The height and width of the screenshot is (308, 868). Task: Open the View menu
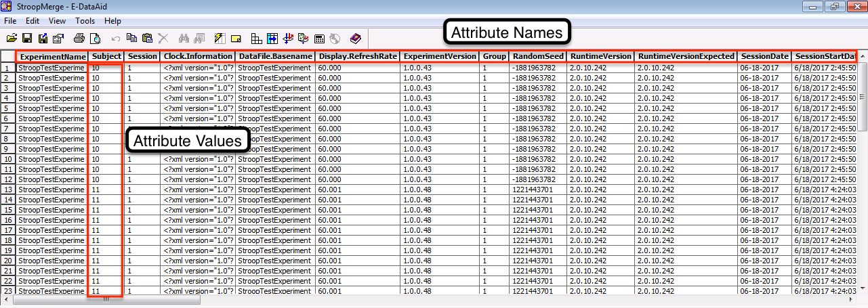pyautogui.click(x=58, y=21)
